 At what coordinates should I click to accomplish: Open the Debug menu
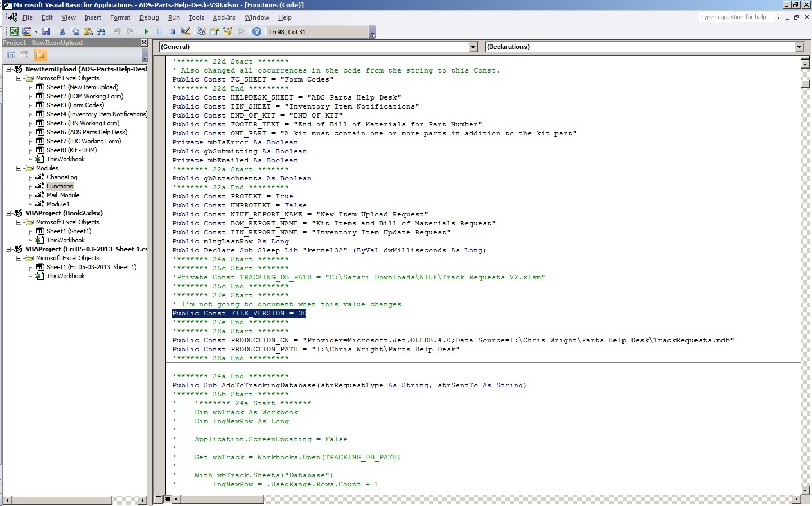(149, 17)
